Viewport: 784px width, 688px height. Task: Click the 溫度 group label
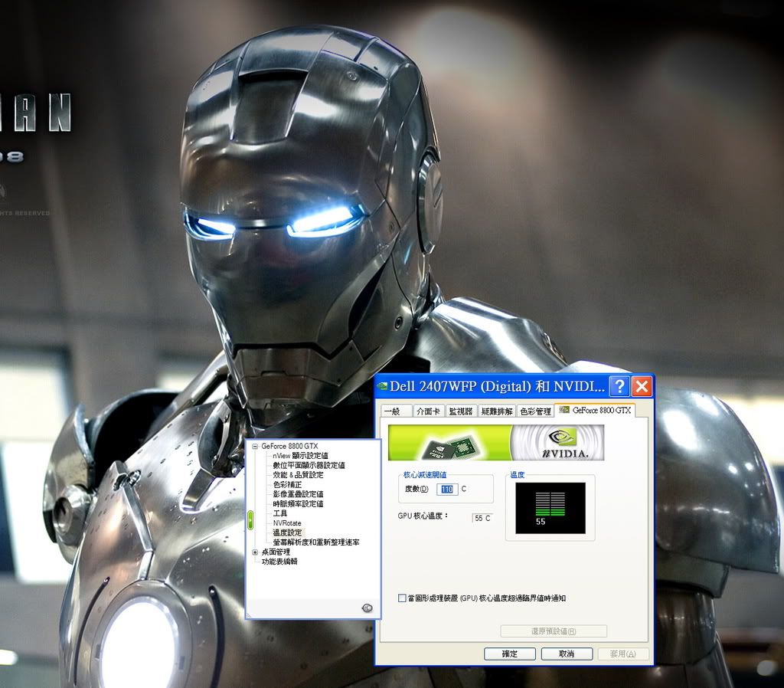click(518, 475)
